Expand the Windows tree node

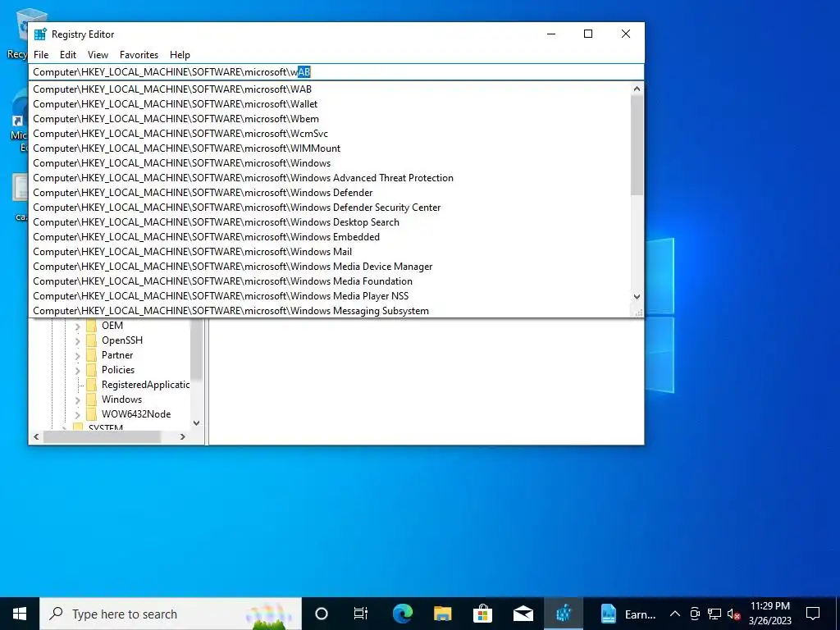click(78, 399)
